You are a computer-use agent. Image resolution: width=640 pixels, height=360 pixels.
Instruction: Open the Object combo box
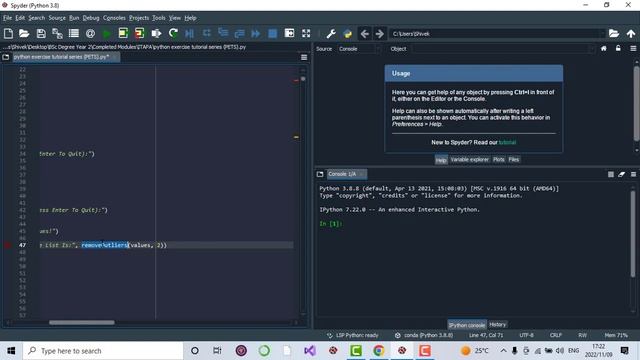pos(503,49)
